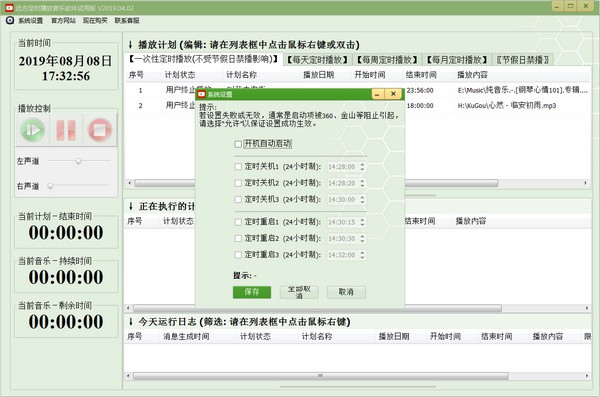Click the 定时关机3 time spinner arrows

pyautogui.click(x=362, y=199)
